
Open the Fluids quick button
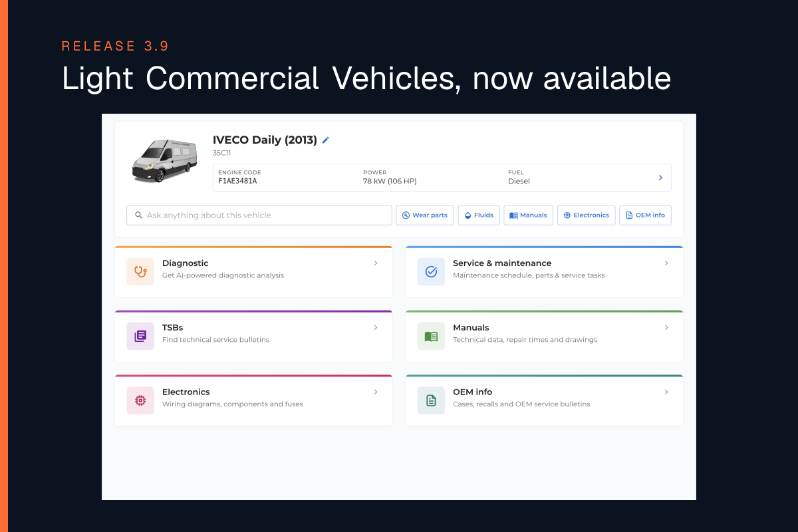pyautogui.click(x=479, y=215)
